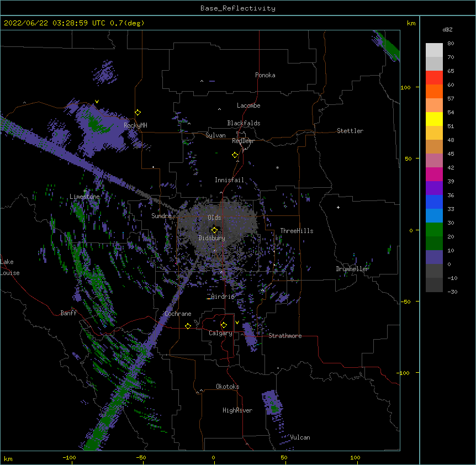Click the timestamp 2022/06/22 03:28:59 UTC

coord(54,23)
